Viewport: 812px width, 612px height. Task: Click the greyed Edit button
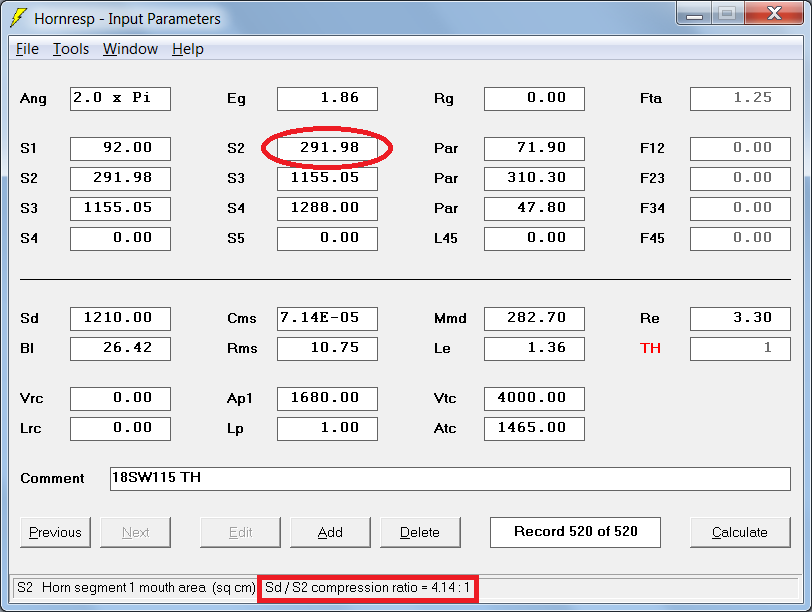pyautogui.click(x=240, y=532)
